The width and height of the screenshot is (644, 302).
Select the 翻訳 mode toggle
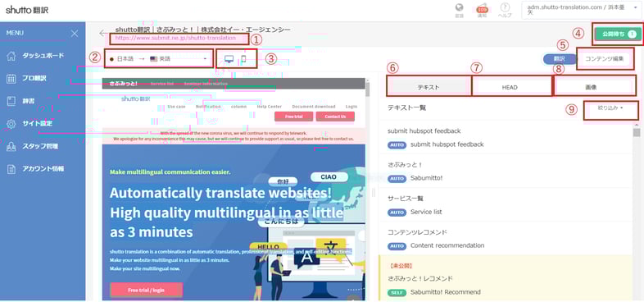560,59
